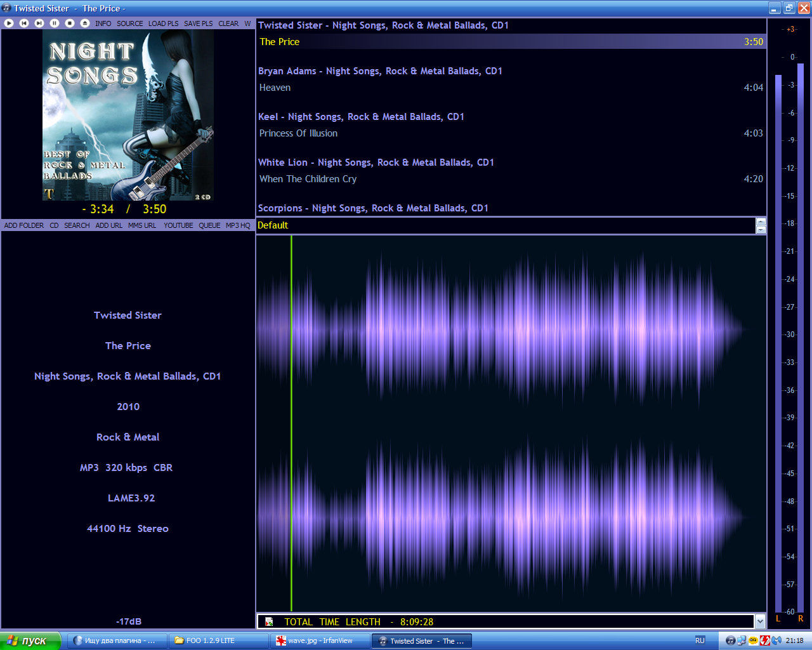This screenshot has width=812, height=650.
Task: Click the Eject/Open file icon
Action: tap(86, 23)
